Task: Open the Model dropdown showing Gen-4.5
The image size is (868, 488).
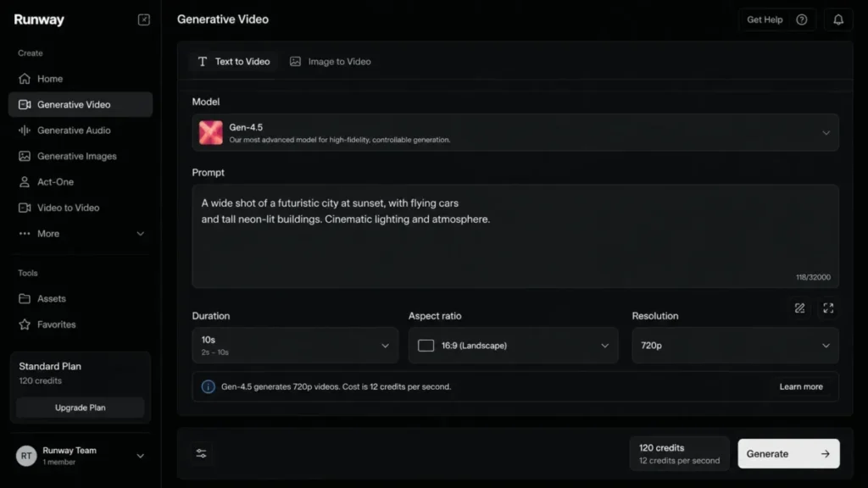Action: (x=515, y=133)
